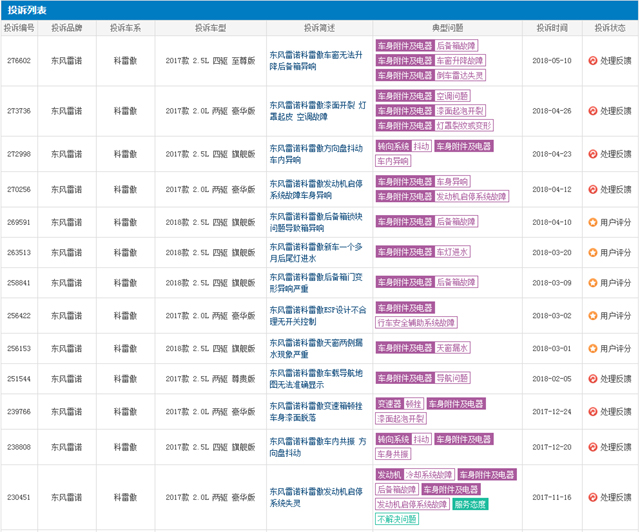Open complaint 东风雷诺科雷傲方向盘抖动车内异响

click(316, 154)
